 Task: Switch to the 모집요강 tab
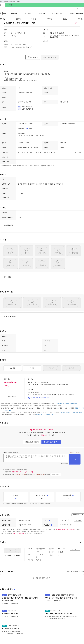pos(3,19)
